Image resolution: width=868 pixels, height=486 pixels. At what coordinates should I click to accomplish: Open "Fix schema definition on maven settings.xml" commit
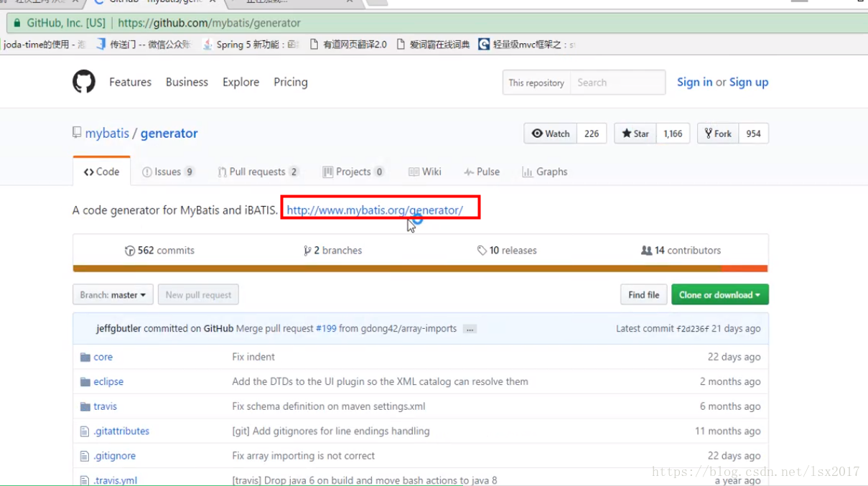tap(329, 406)
